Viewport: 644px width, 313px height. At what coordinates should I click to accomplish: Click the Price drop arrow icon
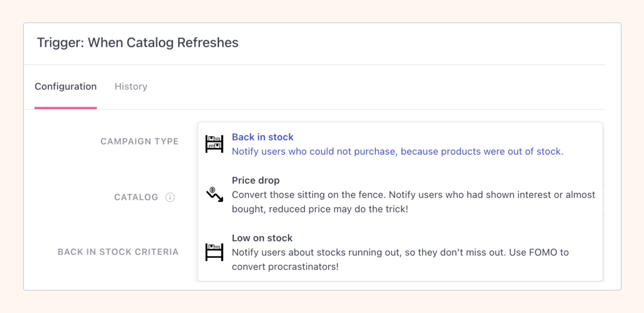point(214,194)
